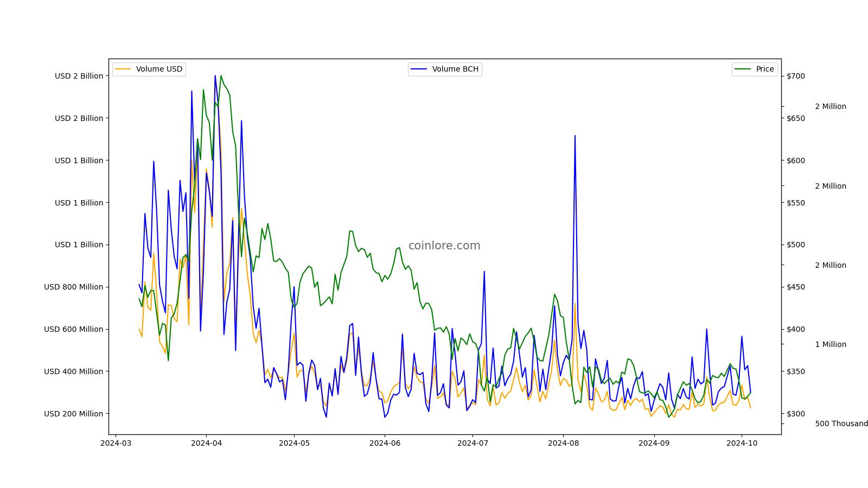Select the orange line sample in Volume USD legend
This screenshot has width=868, height=488.
pyautogui.click(x=123, y=69)
